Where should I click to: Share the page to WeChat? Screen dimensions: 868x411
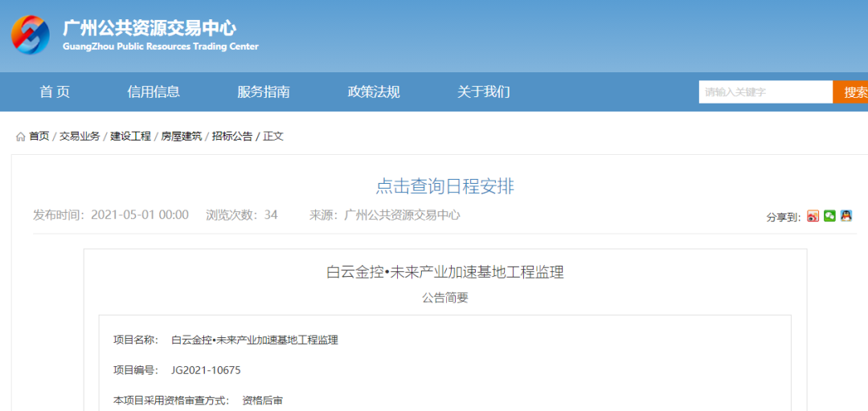pyautogui.click(x=829, y=216)
